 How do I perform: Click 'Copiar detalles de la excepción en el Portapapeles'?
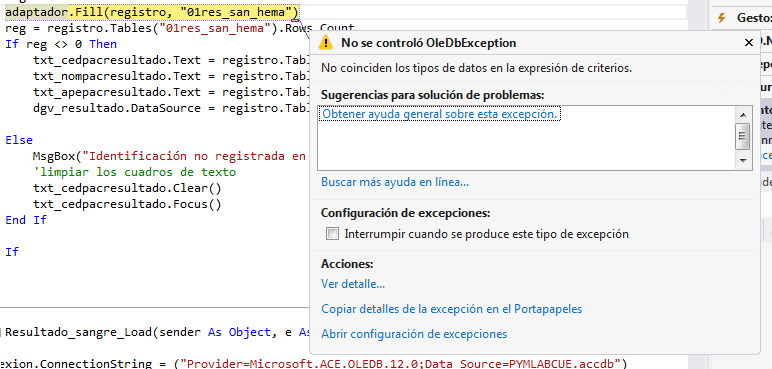(x=451, y=309)
